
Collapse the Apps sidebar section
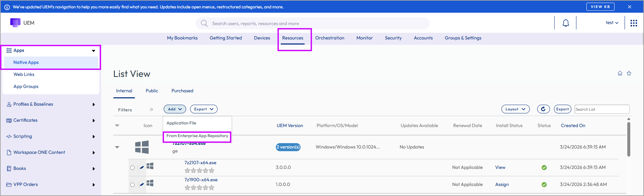click(93, 51)
